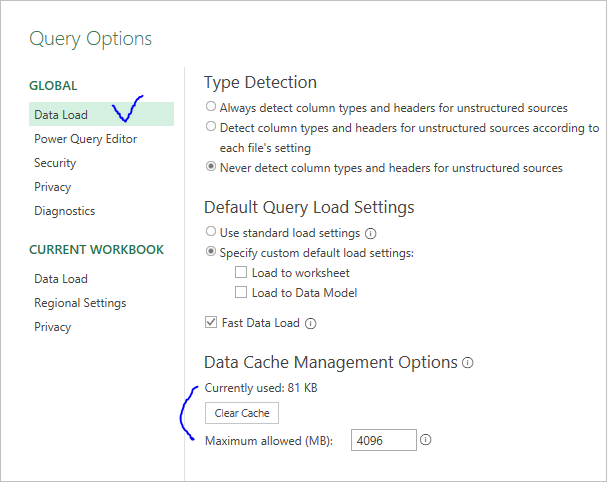Click info icon next to Data Cache Management Options
This screenshot has height=482, width=607.
pyautogui.click(x=467, y=362)
